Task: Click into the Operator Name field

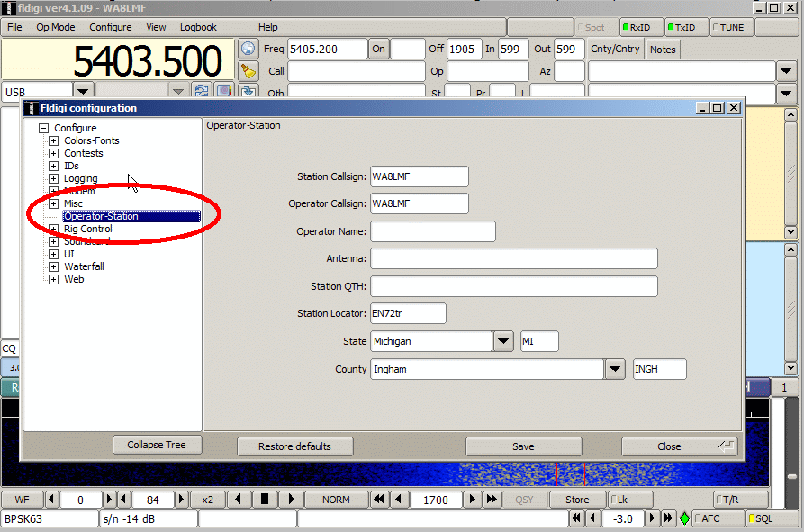Action: coord(433,231)
